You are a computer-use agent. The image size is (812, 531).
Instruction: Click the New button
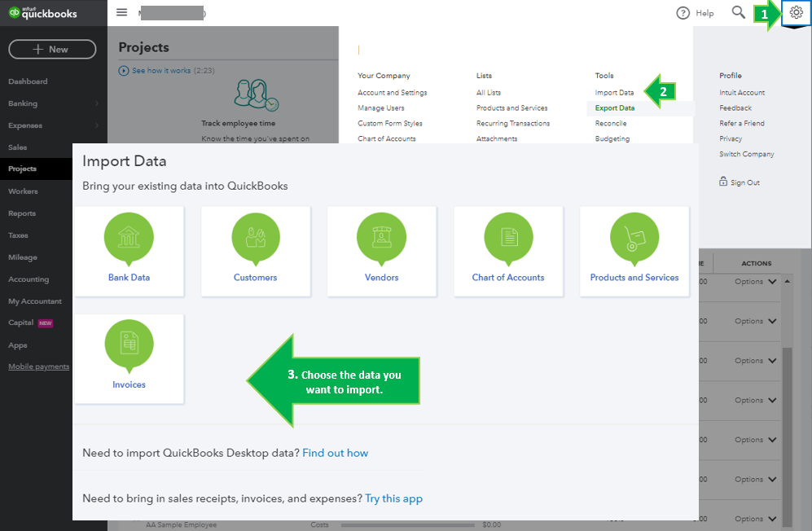[x=52, y=49]
